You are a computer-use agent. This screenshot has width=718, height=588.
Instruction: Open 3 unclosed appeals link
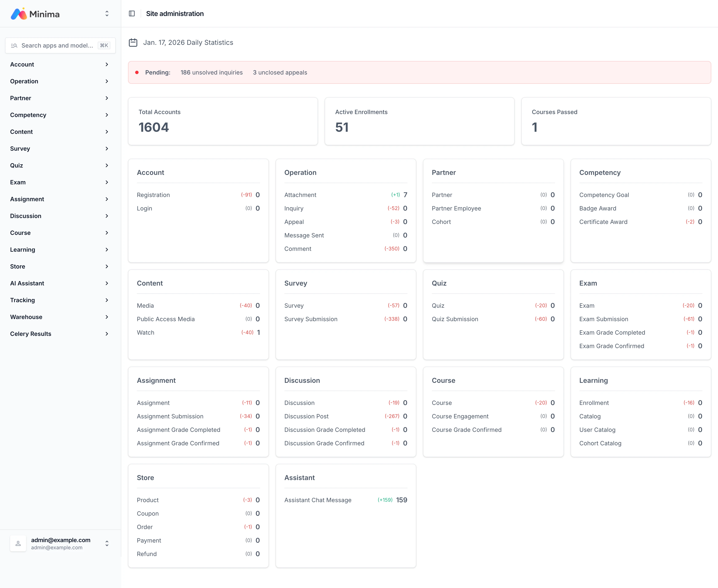tap(280, 72)
